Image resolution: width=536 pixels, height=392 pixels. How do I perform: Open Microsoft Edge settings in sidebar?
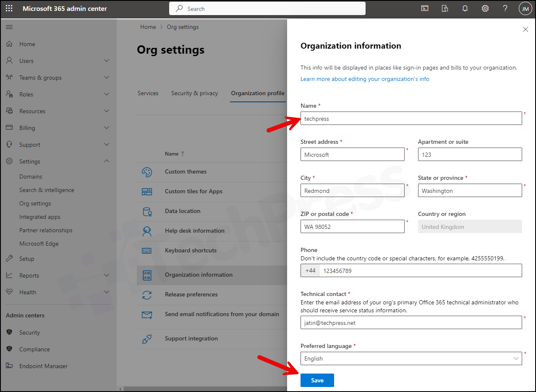39,244
